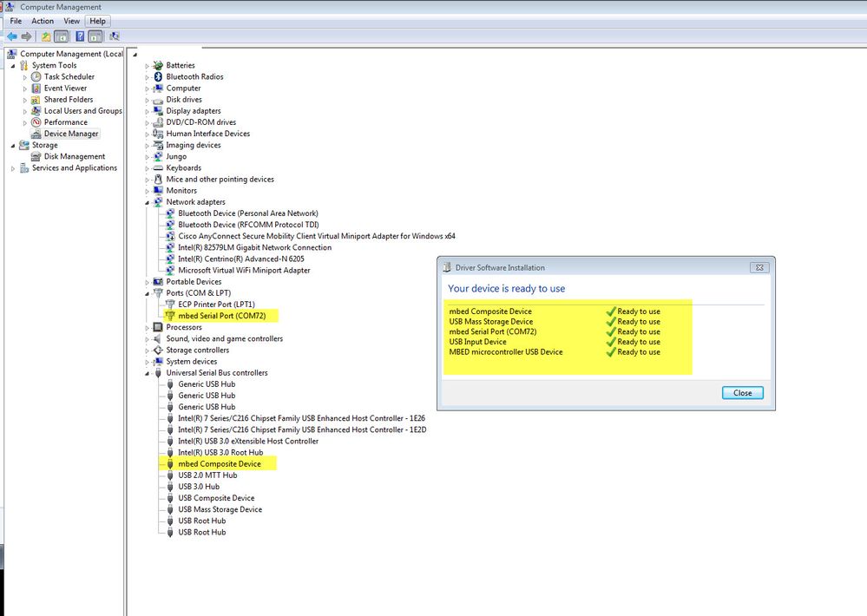Viewport: 867px width, 616px height.
Task: Select Device Manager in the left tree
Action: [x=71, y=134]
